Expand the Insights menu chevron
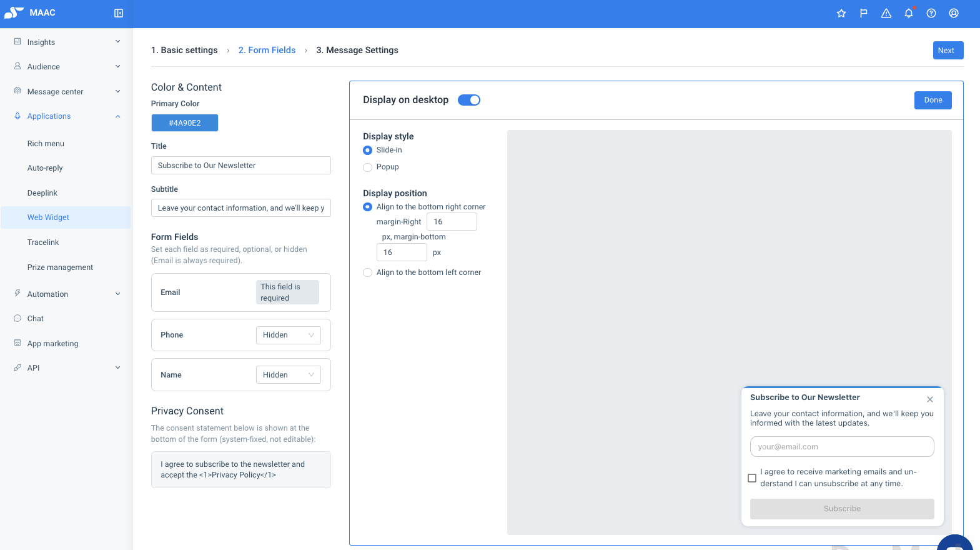The width and height of the screenshot is (980, 550). pos(117,42)
